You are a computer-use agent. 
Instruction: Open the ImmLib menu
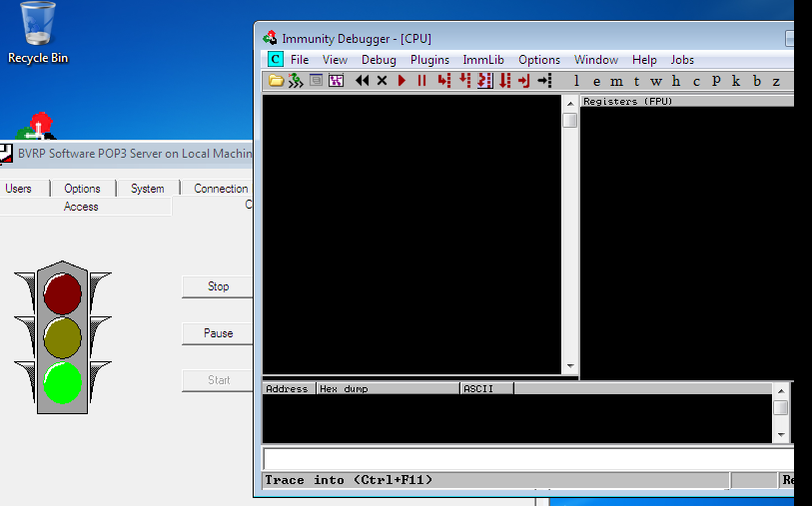[483, 60]
